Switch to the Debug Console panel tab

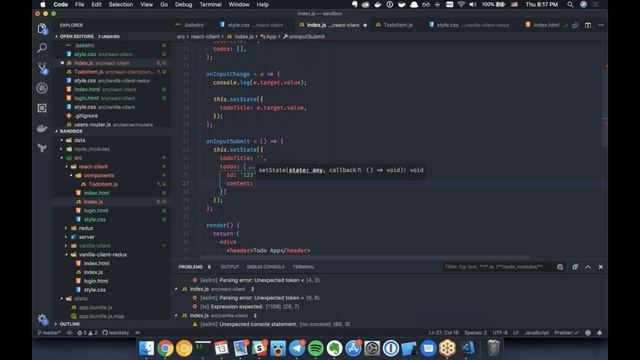pyautogui.click(x=265, y=267)
